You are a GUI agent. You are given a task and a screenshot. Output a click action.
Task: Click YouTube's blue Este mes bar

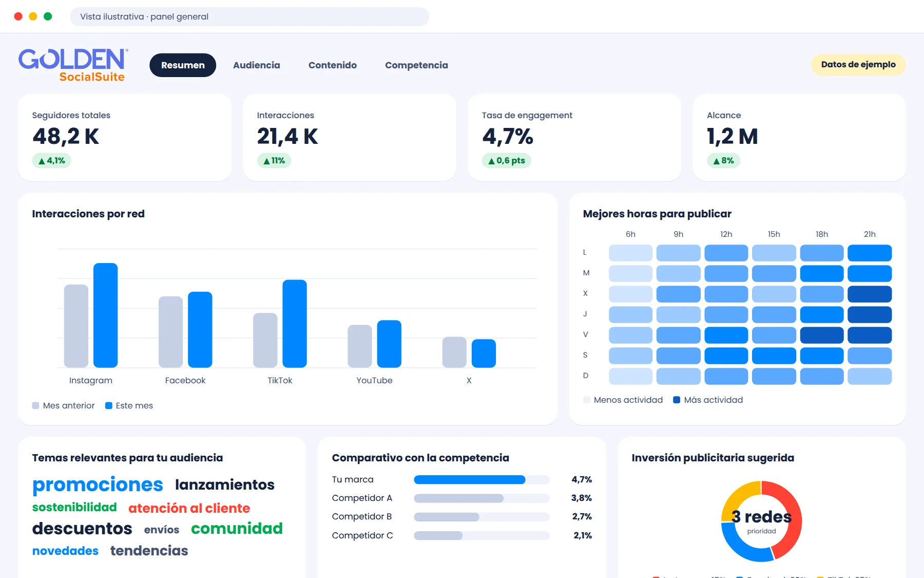[x=389, y=344]
